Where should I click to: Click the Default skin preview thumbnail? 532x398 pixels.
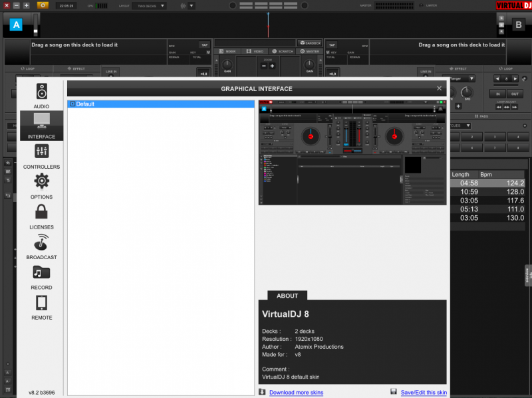[352, 152]
